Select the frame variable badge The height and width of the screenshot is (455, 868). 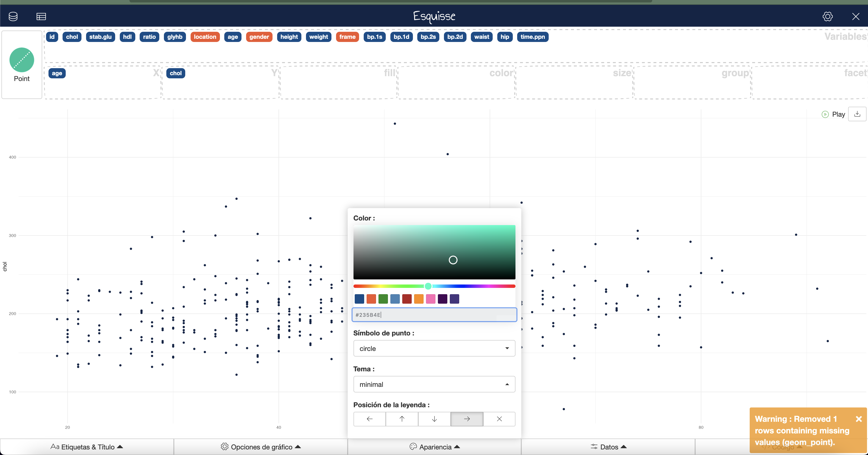[x=347, y=37]
